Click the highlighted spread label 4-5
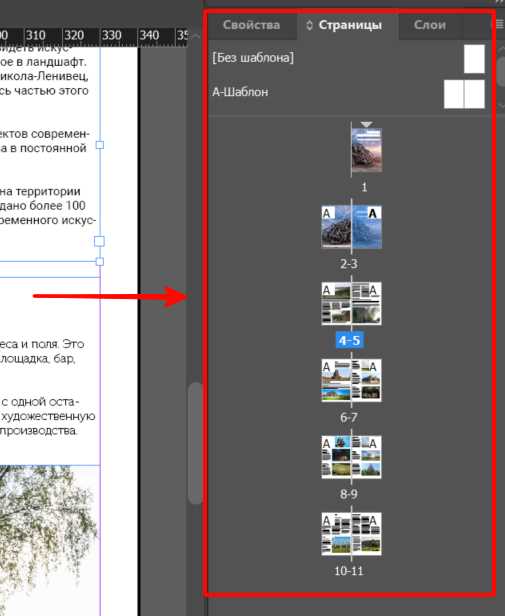 pos(349,340)
